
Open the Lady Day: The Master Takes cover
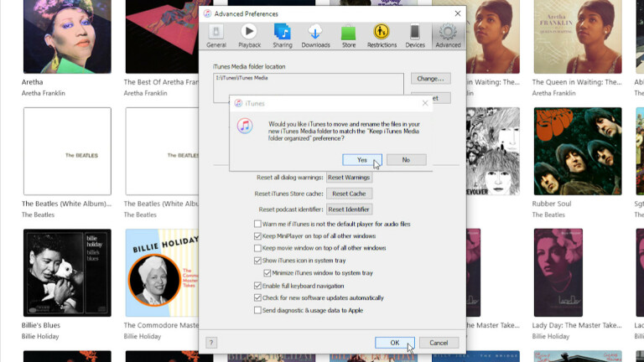[558, 272]
